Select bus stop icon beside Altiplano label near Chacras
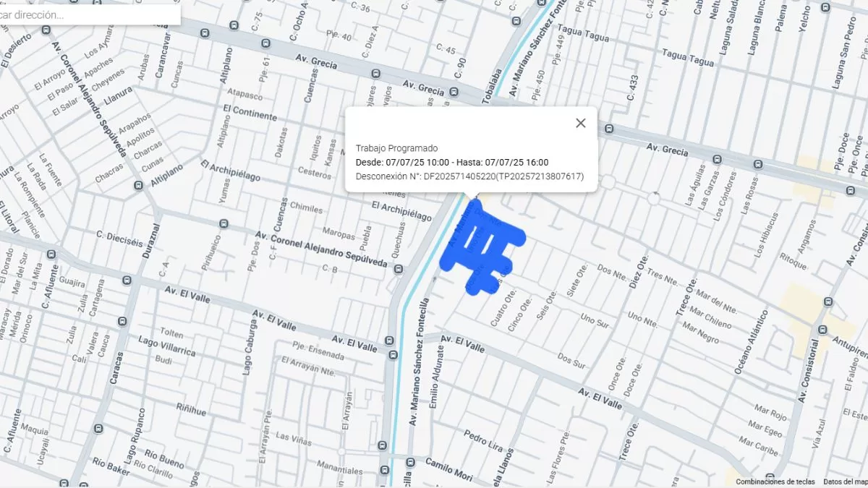Image resolution: width=868 pixels, height=488 pixels. (138, 186)
